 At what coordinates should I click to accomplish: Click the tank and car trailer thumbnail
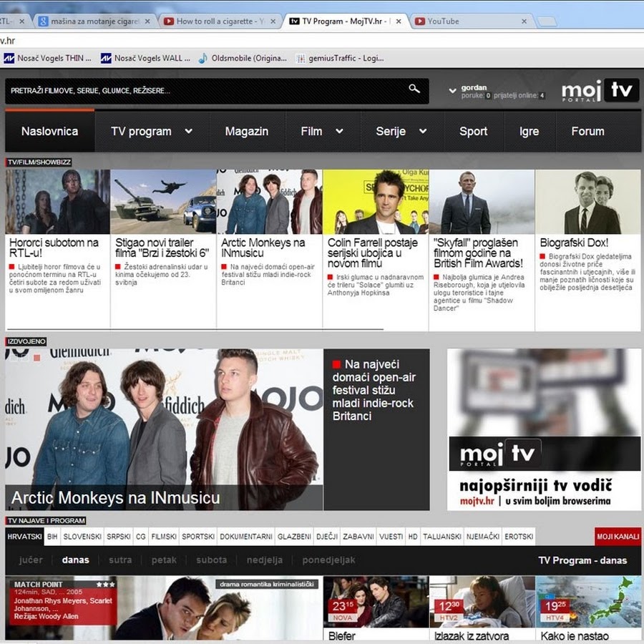(x=163, y=202)
